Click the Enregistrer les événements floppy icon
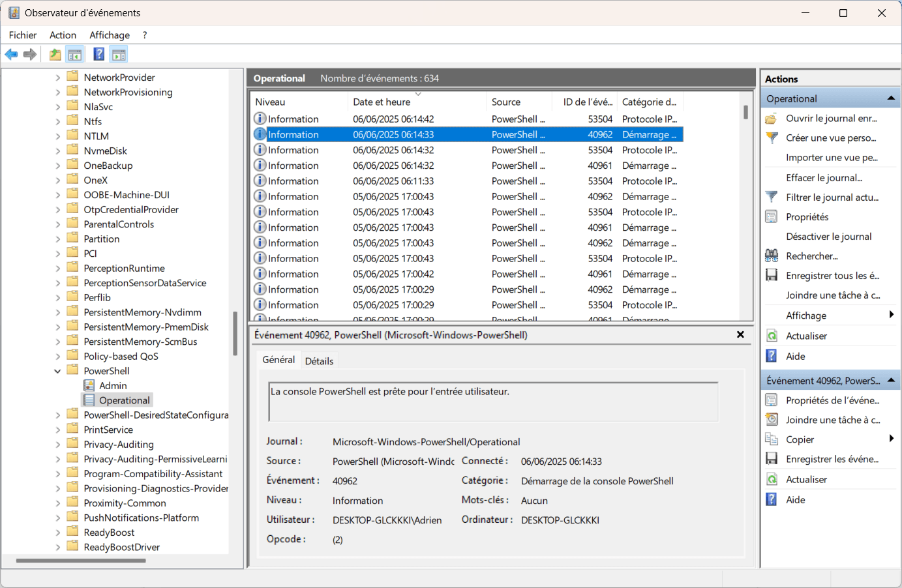 (x=772, y=459)
